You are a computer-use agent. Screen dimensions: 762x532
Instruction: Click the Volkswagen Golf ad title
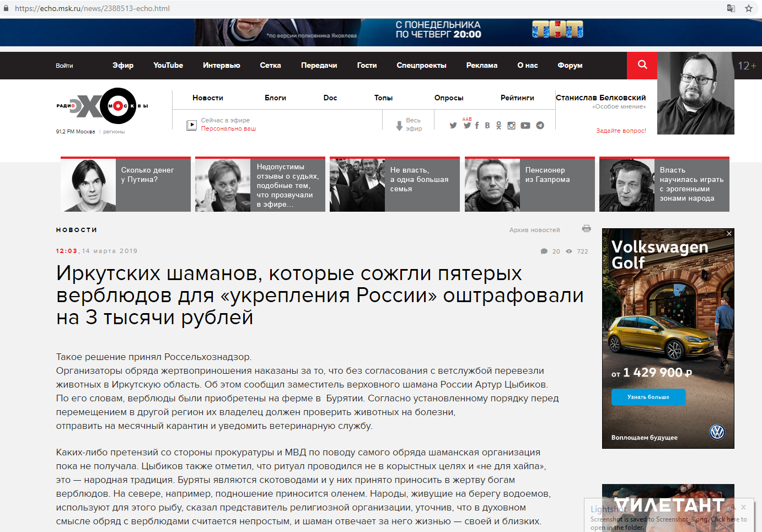[659, 255]
